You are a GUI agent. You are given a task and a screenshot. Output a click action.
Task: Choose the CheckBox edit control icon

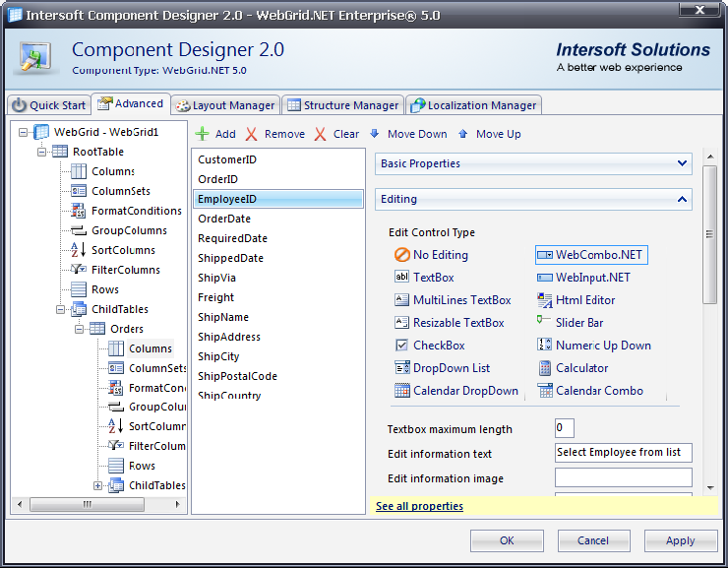click(401, 346)
